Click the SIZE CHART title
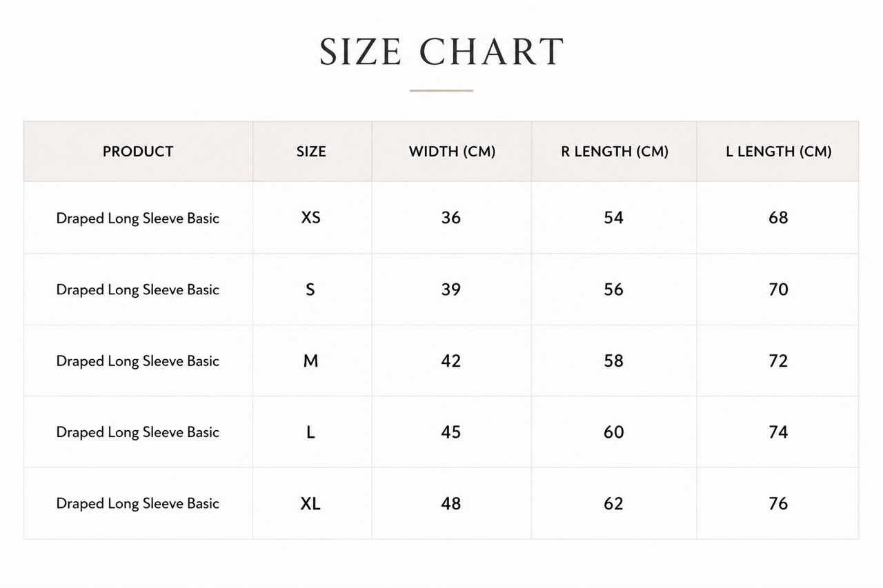 click(x=441, y=52)
